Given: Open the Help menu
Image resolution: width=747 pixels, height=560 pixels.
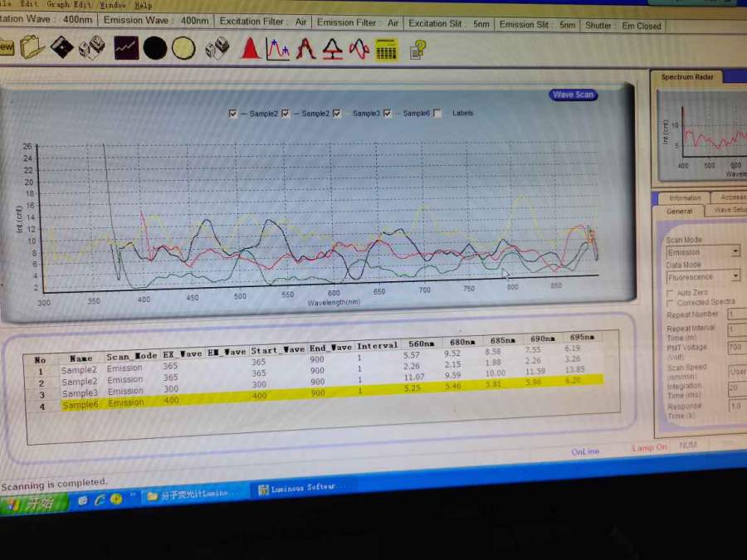Looking at the screenshot, I should pos(143,5).
